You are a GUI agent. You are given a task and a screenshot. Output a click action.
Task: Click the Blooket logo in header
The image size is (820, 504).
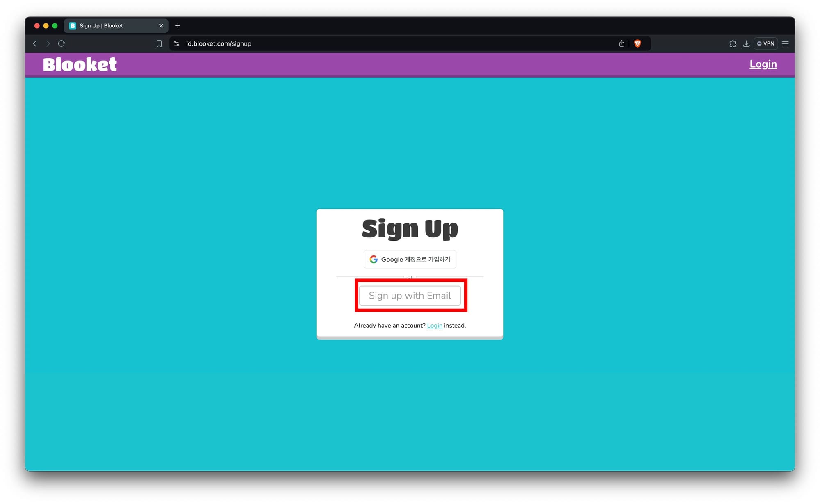[x=80, y=64]
